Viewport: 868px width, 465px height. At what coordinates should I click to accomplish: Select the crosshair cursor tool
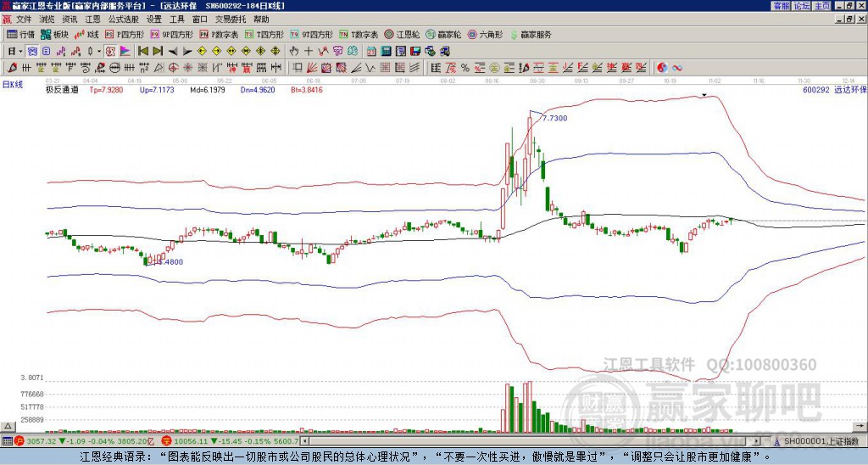click(309, 52)
